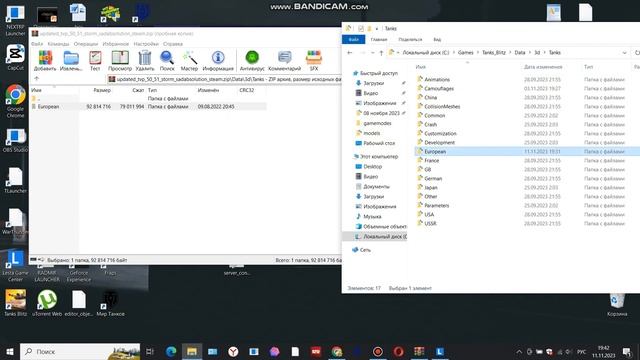Open Commands (Команды) menu in WinRAR

point(58,44)
